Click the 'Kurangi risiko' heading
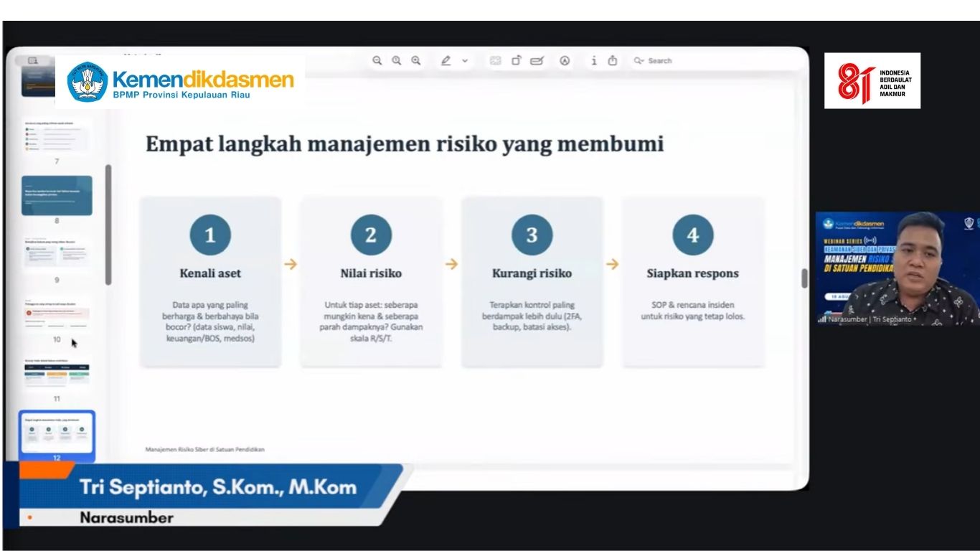This screenshot has height=551, width=980. (x=532, y=273)
